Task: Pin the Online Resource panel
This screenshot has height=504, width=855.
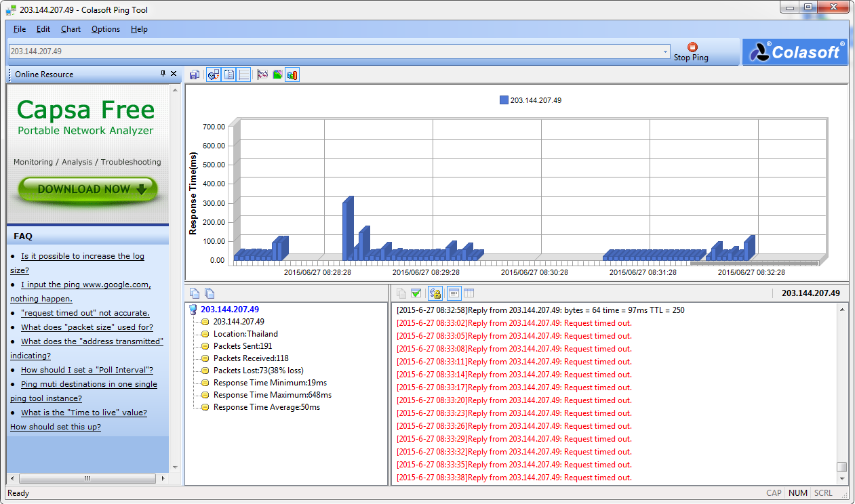Action: (x=163, y=74)
